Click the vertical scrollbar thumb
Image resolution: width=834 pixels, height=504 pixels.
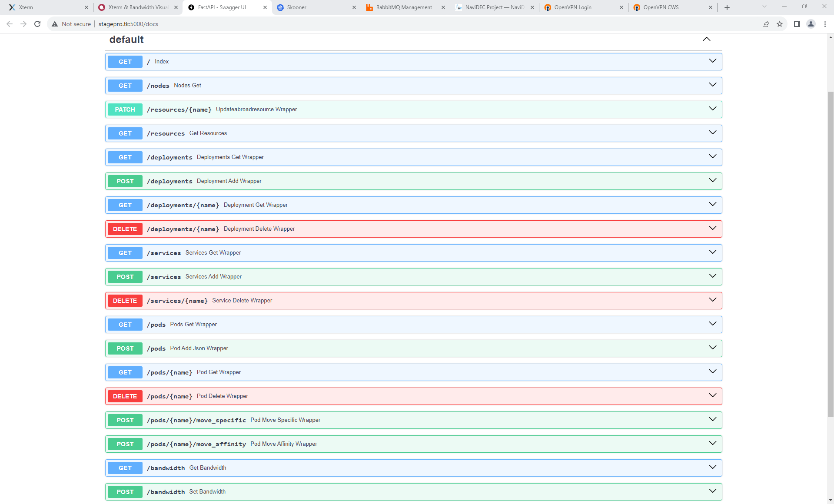coord(831,254)
